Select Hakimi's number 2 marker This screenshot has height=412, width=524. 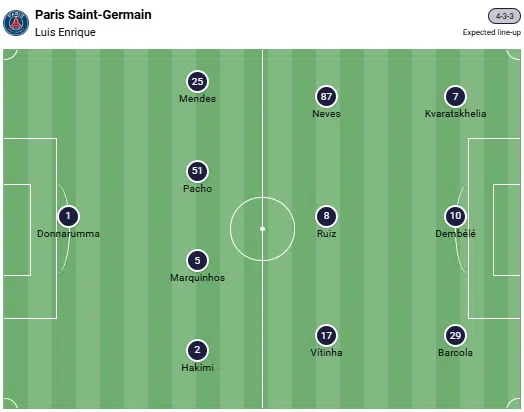pos(197,350)
